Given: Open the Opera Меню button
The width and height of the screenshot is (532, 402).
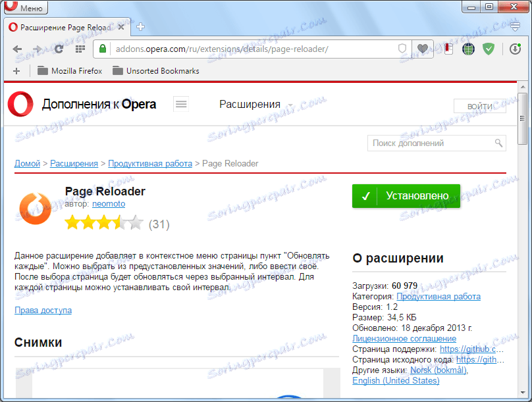Looking at the screenshot, I should pyautogui.click(x=26, y=7).
